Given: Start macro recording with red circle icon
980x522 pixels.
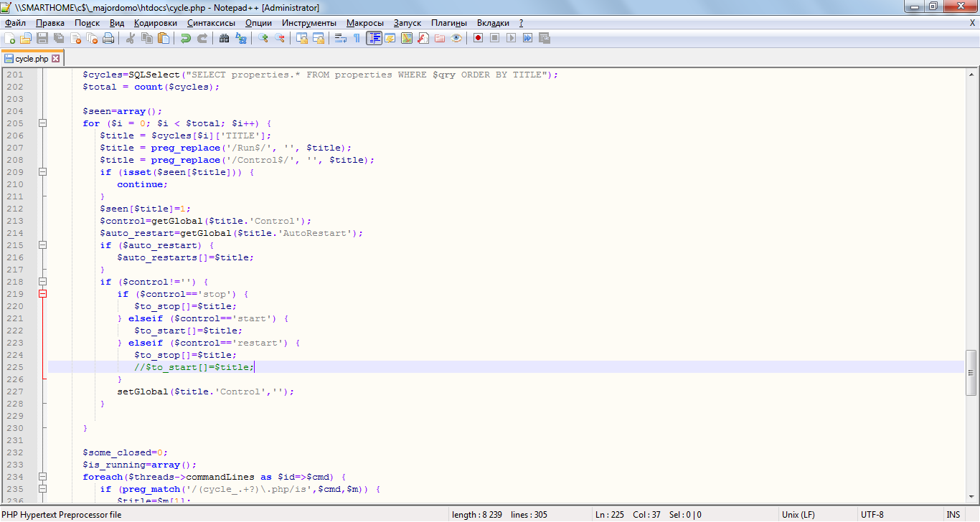Looking at the screenshot, I should [478, 38].
